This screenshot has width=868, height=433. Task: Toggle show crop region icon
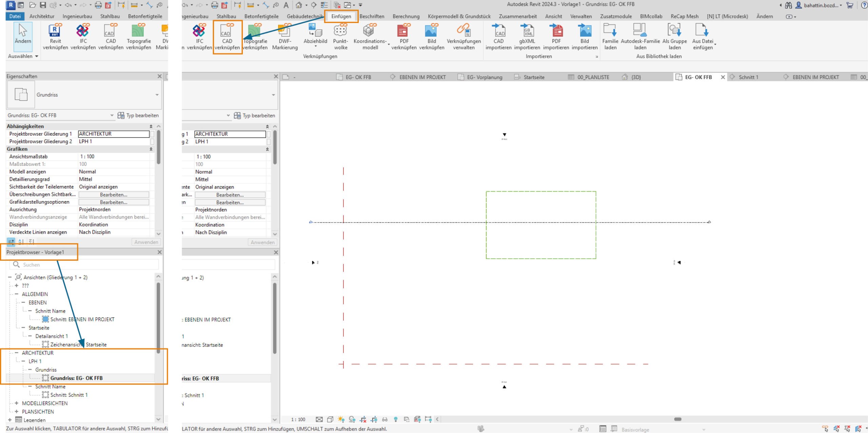pyautogui.click(x=374, y=419)
